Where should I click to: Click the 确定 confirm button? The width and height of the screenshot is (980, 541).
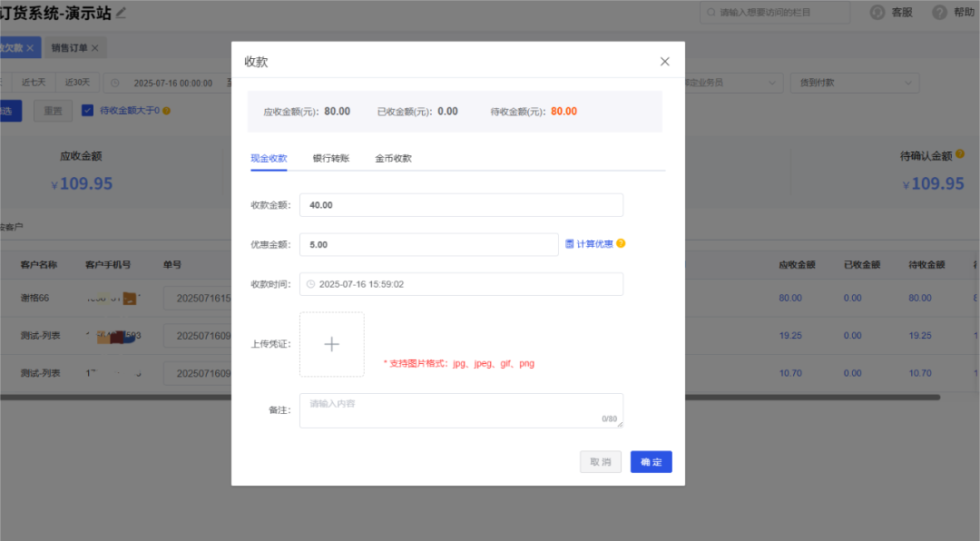tap(651, 461)
